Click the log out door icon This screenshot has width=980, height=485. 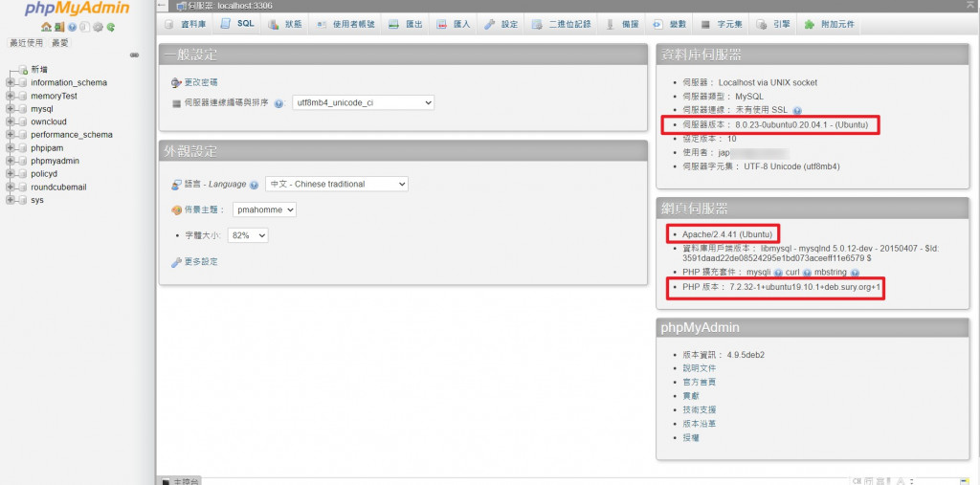point(58,28)
